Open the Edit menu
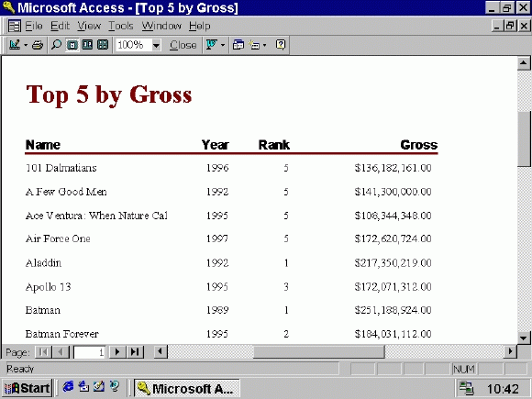This screenshot has width=532, height=399. coord(60,26)
